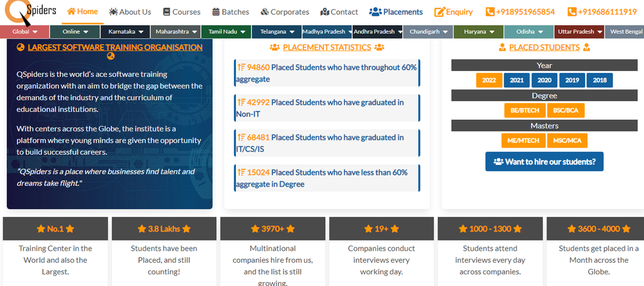This screenshot has width=644, height=286.
Task: Expand the Madhya Pradesh dropdown
Action: coord(327,32)
